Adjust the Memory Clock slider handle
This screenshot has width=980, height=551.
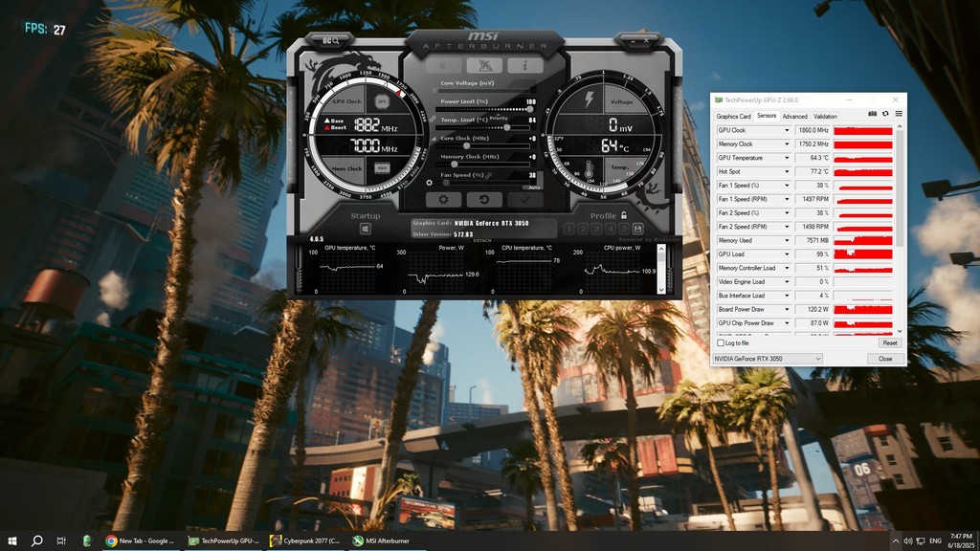click(455, 165)
